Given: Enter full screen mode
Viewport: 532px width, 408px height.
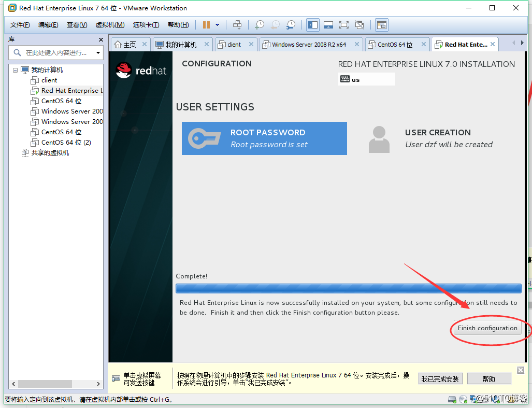Looking at the screenshot, I should click(x=343, y=25).
